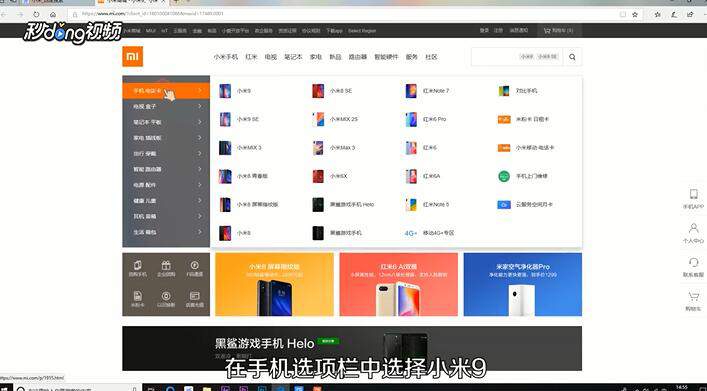Click the 红米Note 7 phone thumbnail
707x391 pixels.
click(411, 91)
